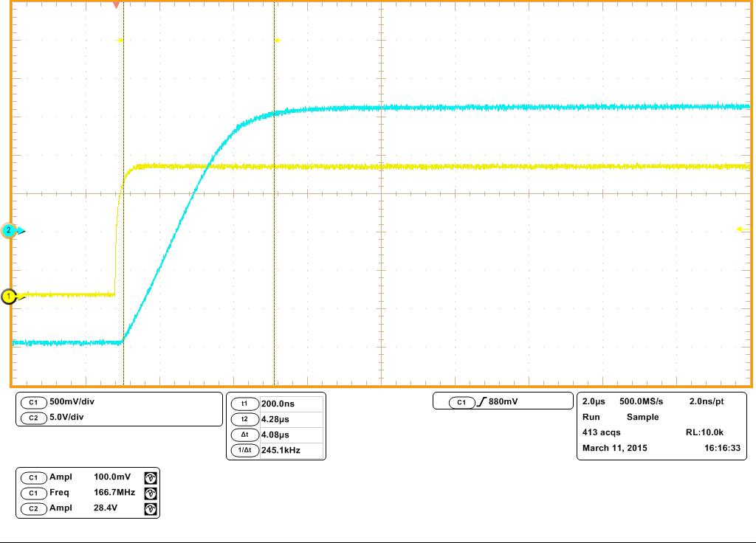
Task: Click the 245.1kHz reading
Action: pos(281,450)
